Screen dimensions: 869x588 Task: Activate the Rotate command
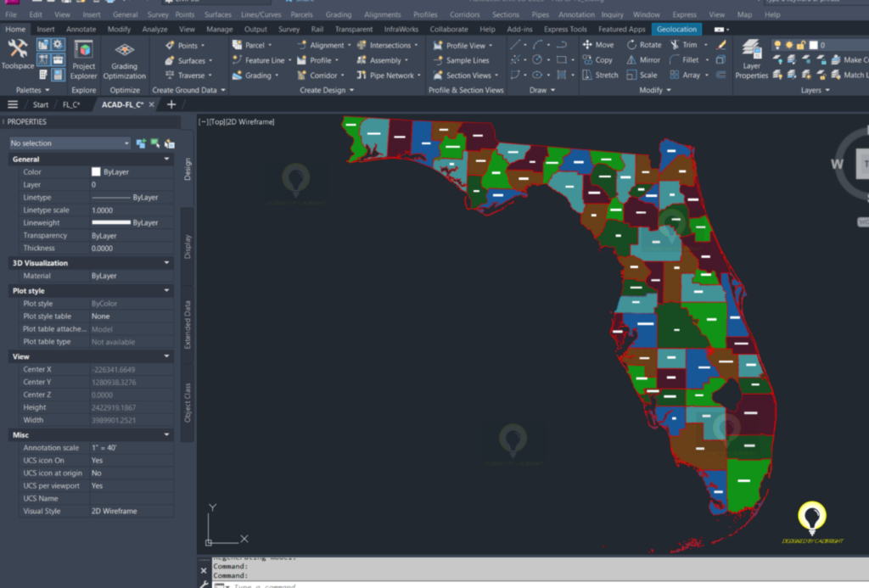click(x=648, y=45)
